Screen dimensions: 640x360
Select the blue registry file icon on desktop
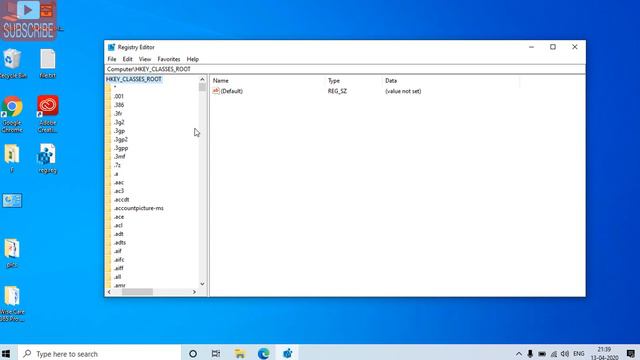pos(47,158)
